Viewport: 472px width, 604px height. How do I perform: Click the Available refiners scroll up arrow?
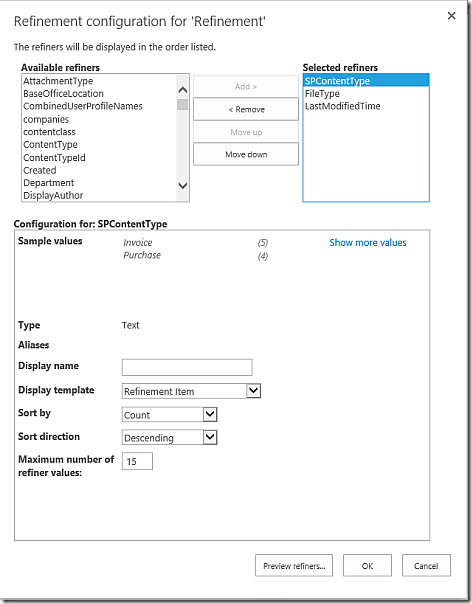[183, 91]
